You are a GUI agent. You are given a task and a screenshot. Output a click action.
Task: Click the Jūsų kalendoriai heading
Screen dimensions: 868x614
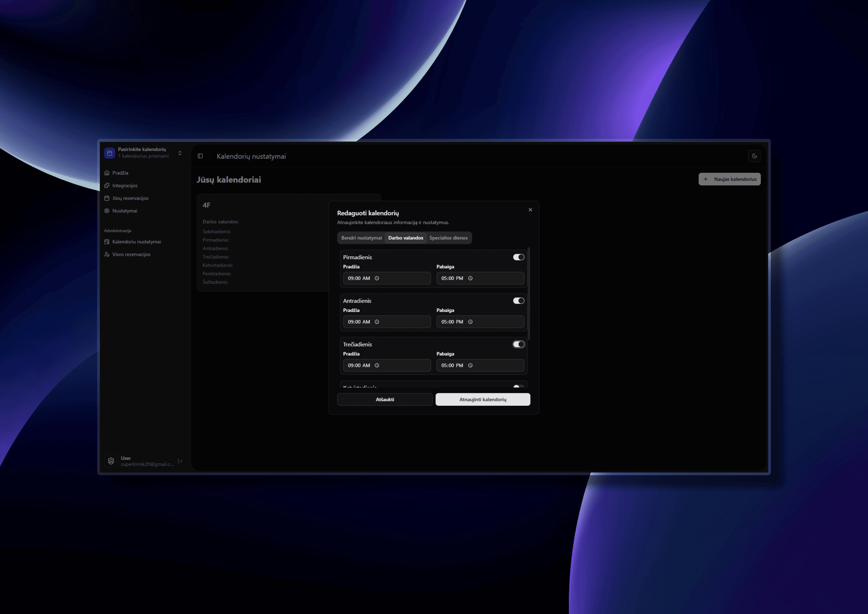pos(229,180)
